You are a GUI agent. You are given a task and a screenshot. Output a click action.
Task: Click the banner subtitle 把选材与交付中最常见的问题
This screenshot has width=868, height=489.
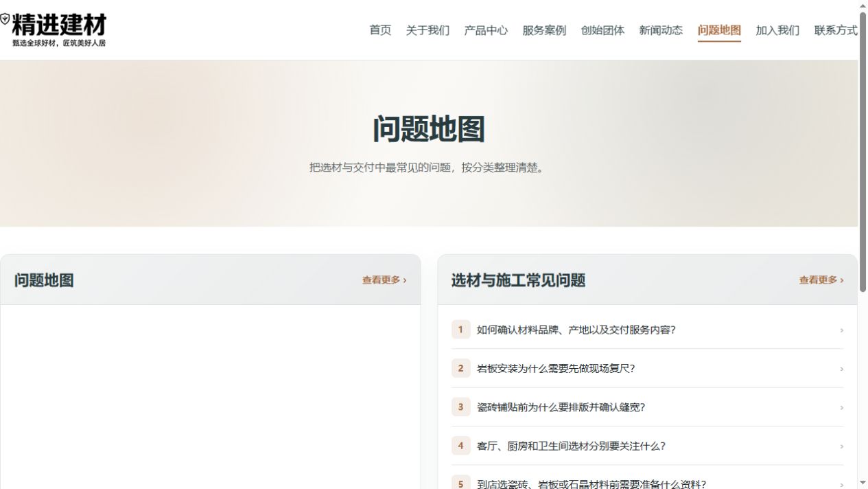point(429,168)
